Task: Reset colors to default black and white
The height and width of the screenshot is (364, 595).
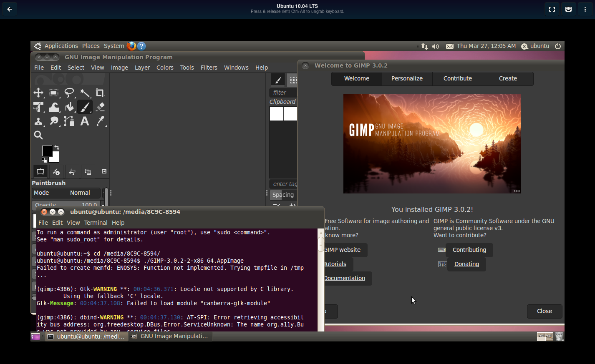Action: tap(44, 160)
